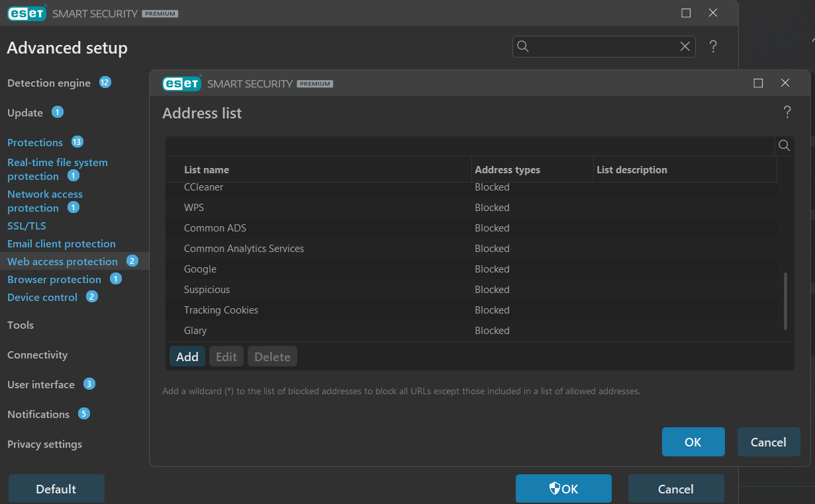Open Email client protection

tap(62, 244)
